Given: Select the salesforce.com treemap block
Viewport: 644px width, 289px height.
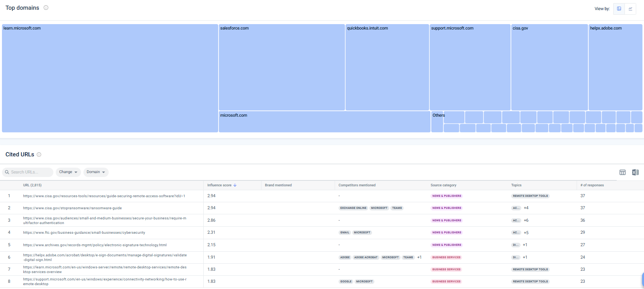Looking at the screenshot, I should coord(282,67).
